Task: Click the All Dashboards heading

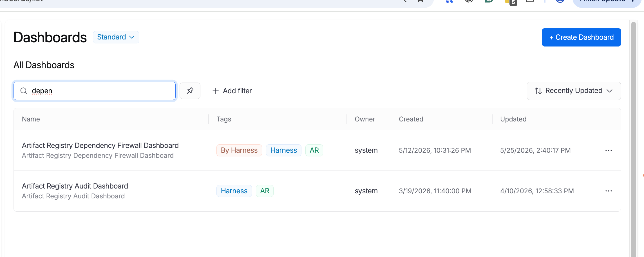Action: pos(44,65)
